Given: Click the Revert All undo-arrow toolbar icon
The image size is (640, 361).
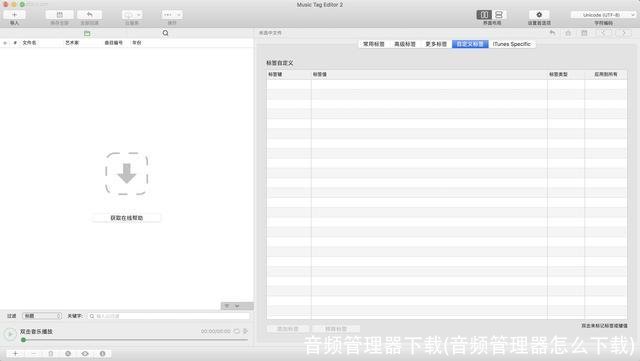Looking at the screenshot, I should click(x=89, y=15).
